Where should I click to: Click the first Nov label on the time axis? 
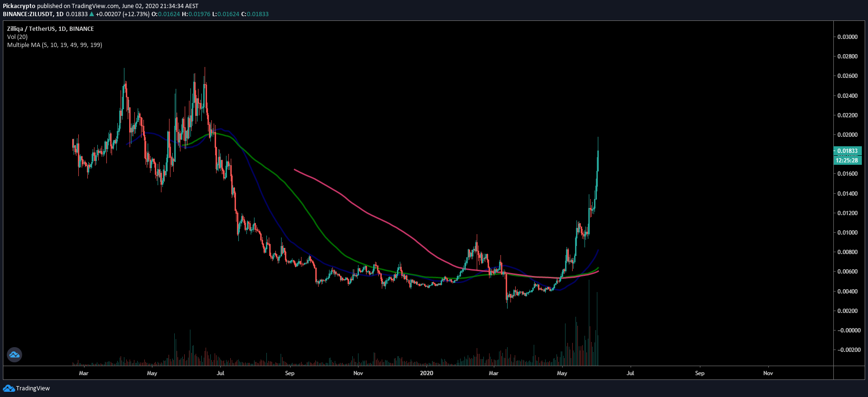[x=358, y=373]
